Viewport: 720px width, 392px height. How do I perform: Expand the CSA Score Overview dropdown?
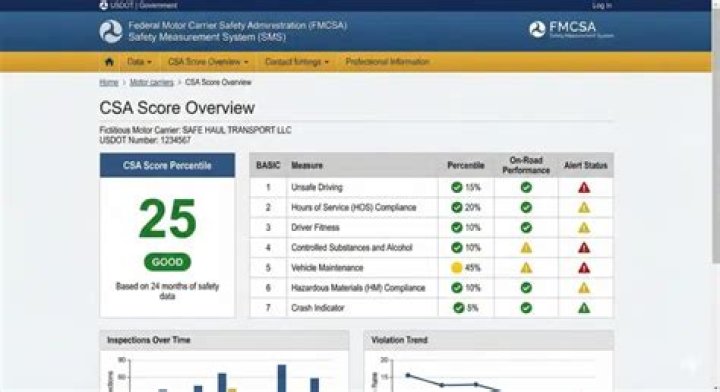(208, 62)
